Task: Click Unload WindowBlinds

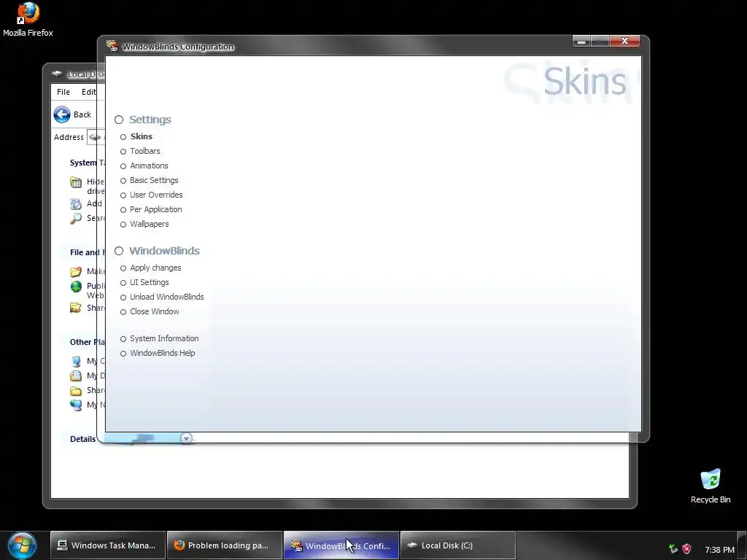Action: [x=167, y=297]
